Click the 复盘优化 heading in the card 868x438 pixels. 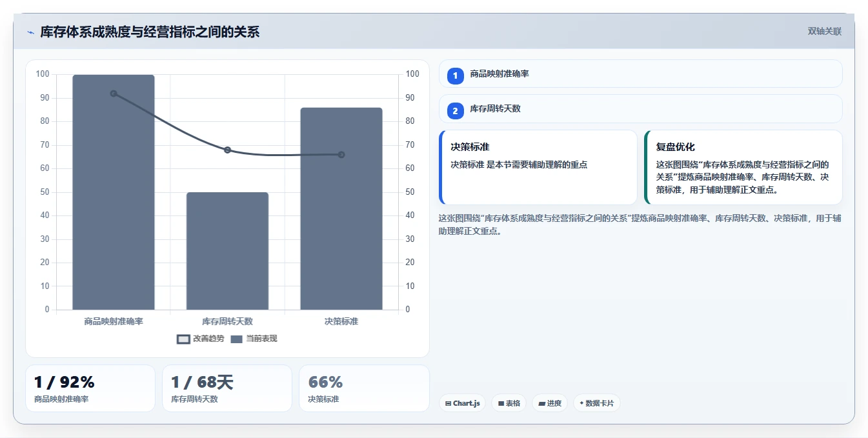(675, 147)
